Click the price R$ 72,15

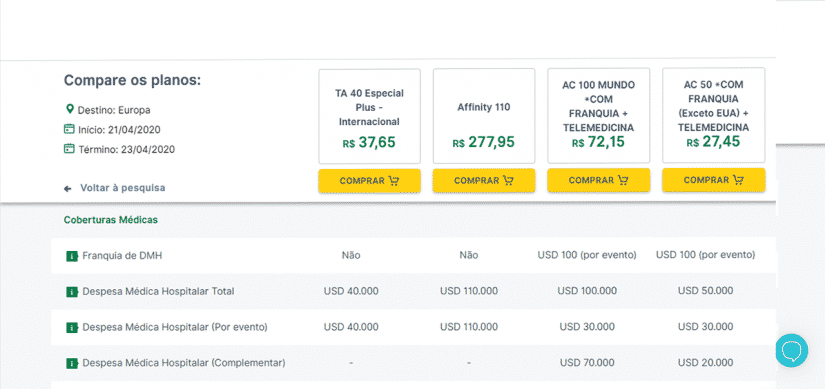tap(598, 142)
